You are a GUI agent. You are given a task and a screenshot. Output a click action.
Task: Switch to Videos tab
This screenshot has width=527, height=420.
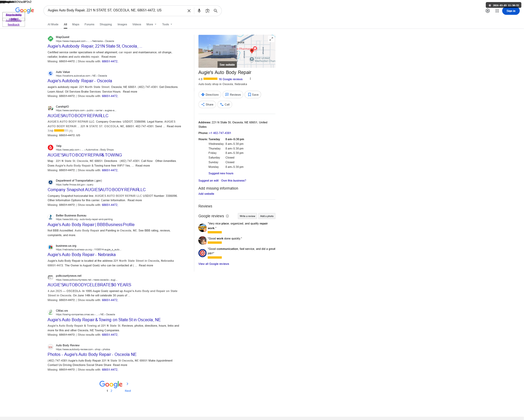click(x=137, y=24)
